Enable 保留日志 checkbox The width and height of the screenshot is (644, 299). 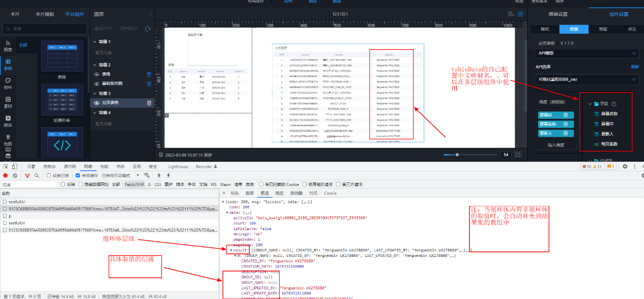(x=49, y=175)
